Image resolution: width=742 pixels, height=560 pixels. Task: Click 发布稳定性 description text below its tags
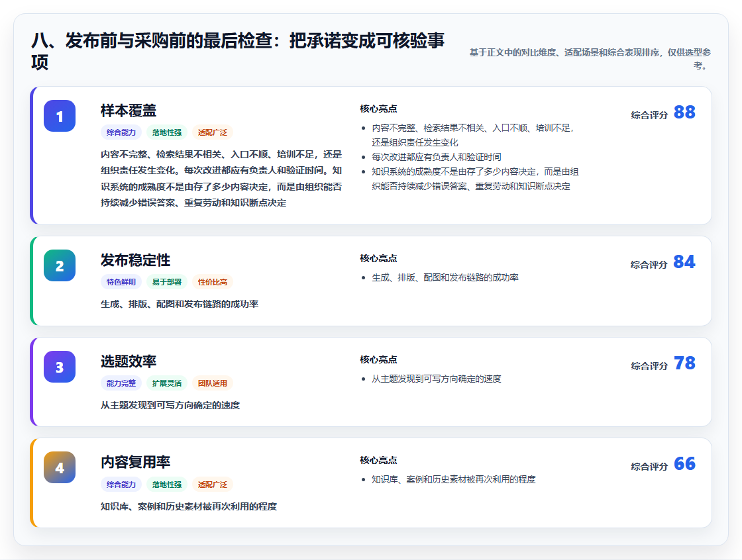[180, 304]
